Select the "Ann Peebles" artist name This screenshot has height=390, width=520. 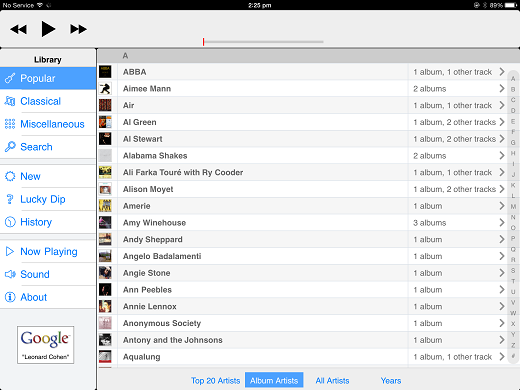147,290
